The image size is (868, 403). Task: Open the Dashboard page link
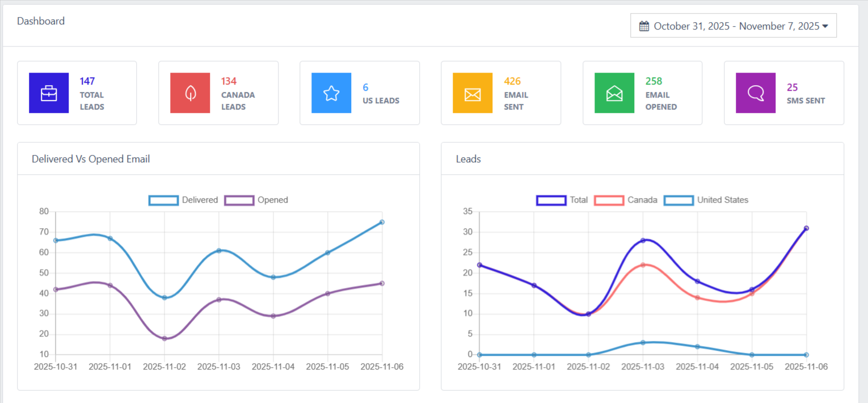tap(40, 20)
